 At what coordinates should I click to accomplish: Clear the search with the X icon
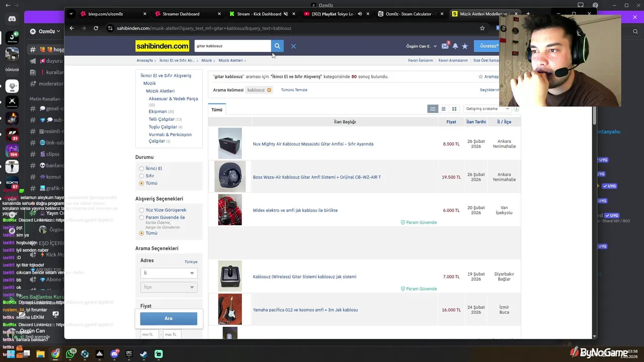coord(293,46)
